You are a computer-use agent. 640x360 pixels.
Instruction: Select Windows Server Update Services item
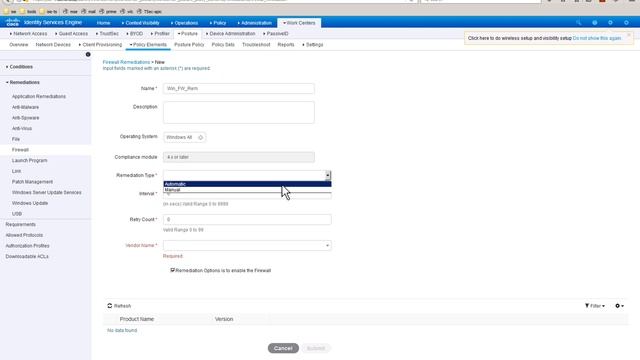pos(47,192)
